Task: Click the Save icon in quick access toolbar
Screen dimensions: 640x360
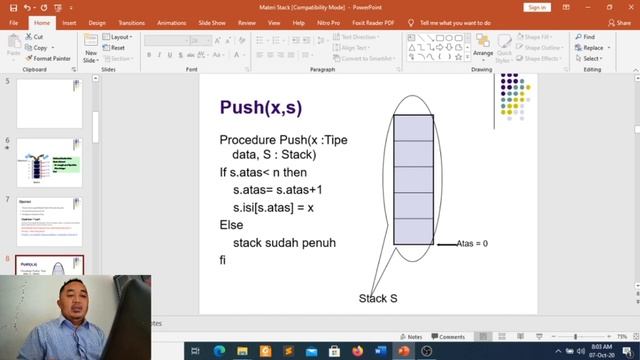Action: [13, 8]
